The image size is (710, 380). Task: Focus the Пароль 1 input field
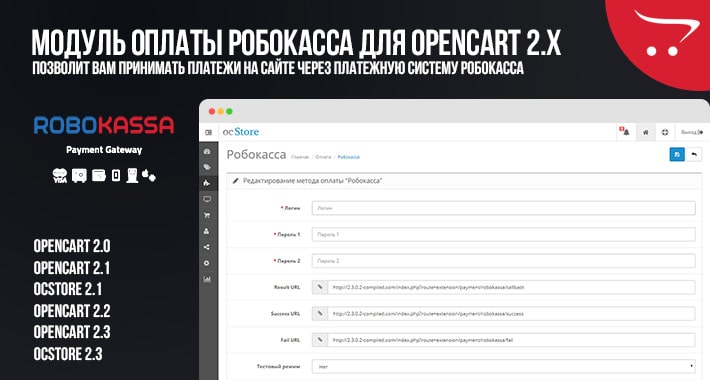tap(504, 235)
